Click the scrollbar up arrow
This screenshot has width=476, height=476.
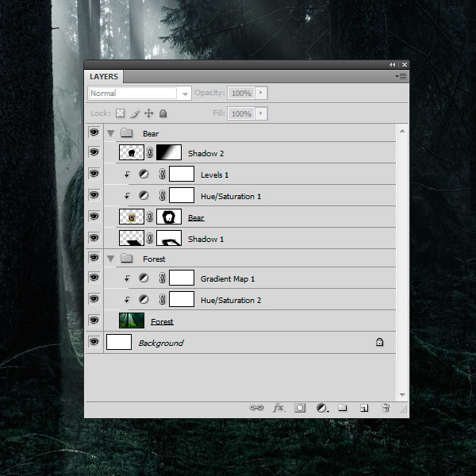(402, 131)
